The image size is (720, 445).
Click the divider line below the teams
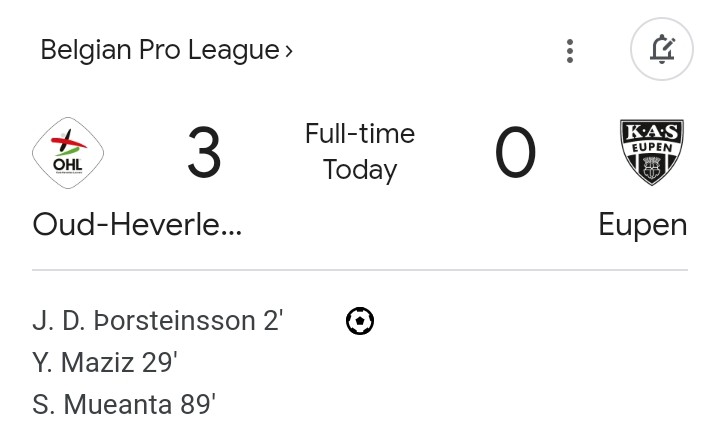(360, 270)
